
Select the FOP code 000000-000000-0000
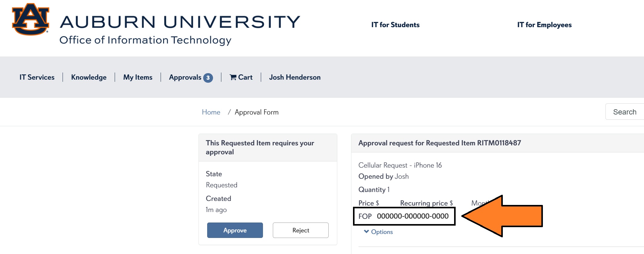412,216
